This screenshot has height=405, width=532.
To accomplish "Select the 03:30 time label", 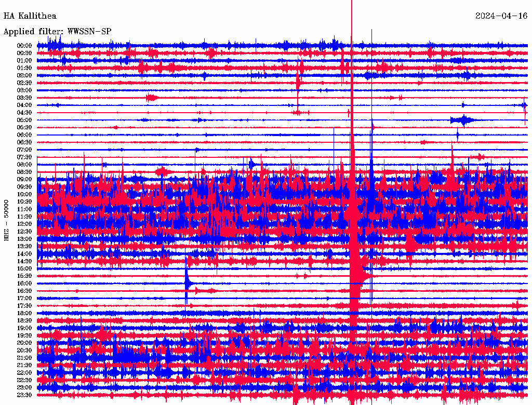I will [24, 98].
